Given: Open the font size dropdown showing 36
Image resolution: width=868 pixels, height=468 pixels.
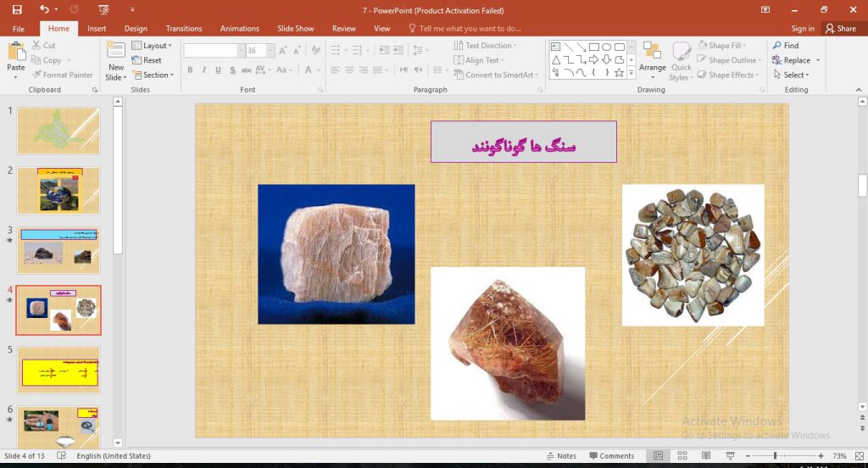Looking at the screenshot, I should (264, 51).
